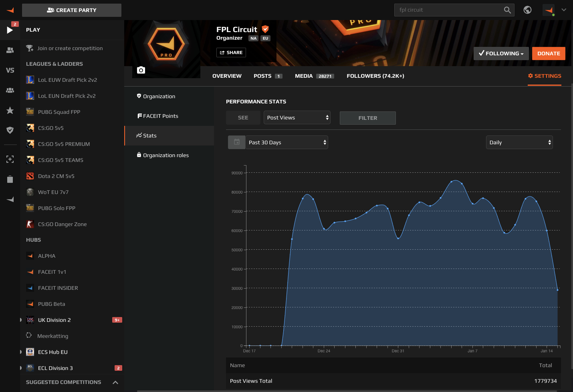Open the Meerkatting hub
The height and width of the screenshot is (392, 573).
pyautogui.click(x=47, y=336)
